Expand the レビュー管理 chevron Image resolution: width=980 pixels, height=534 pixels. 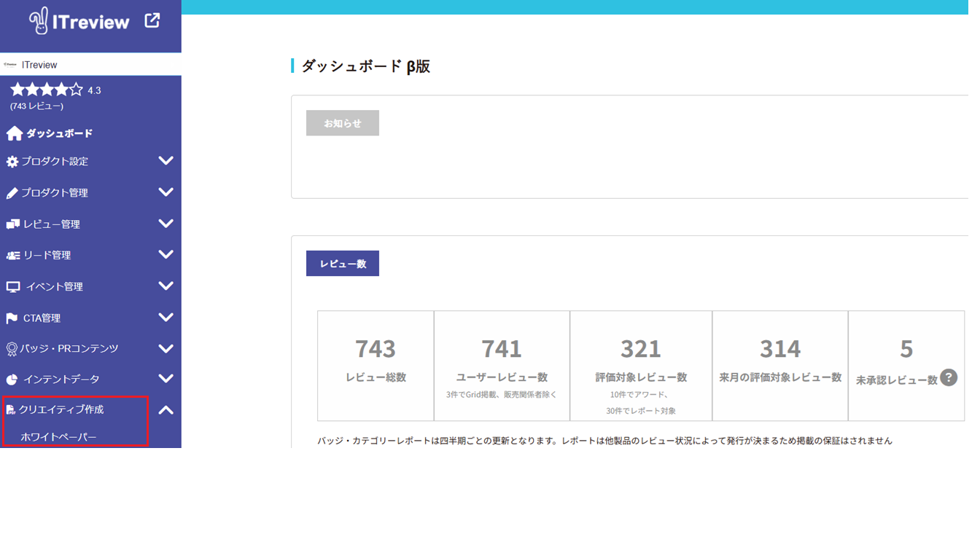tap(166, 224)
